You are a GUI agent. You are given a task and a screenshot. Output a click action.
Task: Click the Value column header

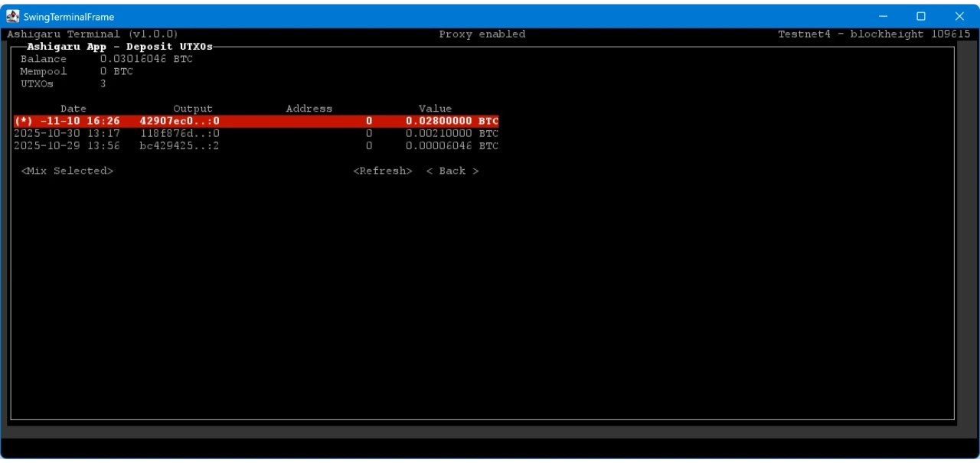tap(435, 109)
